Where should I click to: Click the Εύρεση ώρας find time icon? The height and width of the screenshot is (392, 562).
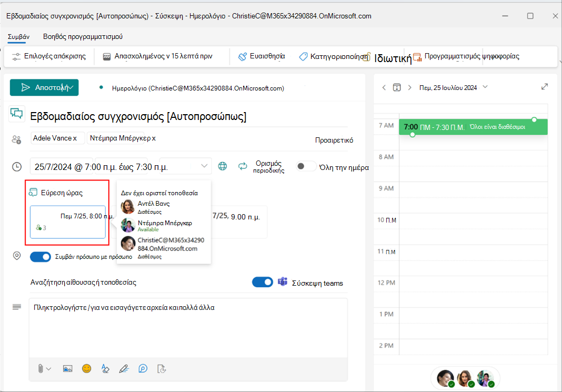33,193
